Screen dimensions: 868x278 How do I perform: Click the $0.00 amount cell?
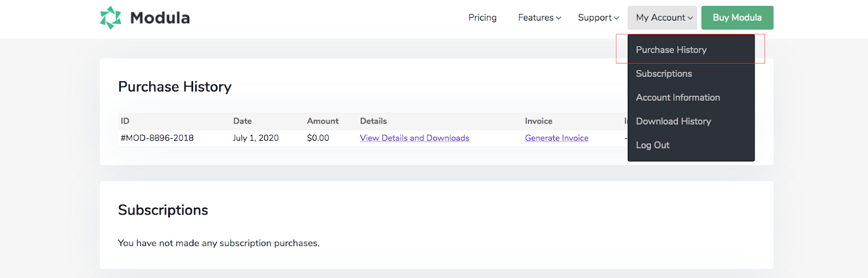point(318,138)
